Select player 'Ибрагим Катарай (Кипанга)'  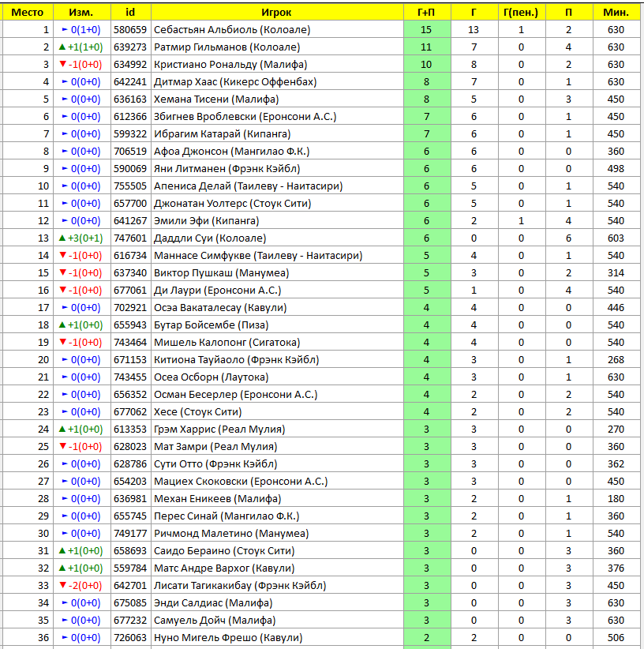223,134
